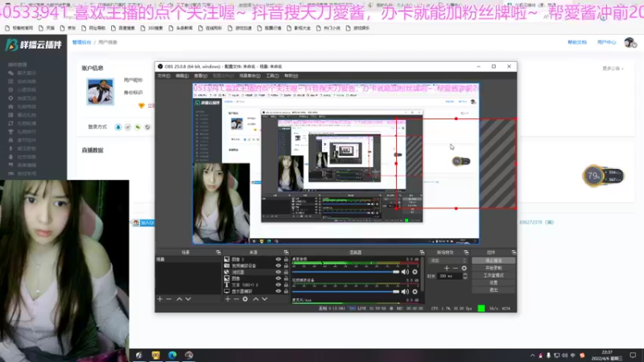Open the 编辑(E) menu in OBS
Viewport: 644px width, 362px height.
182,76
